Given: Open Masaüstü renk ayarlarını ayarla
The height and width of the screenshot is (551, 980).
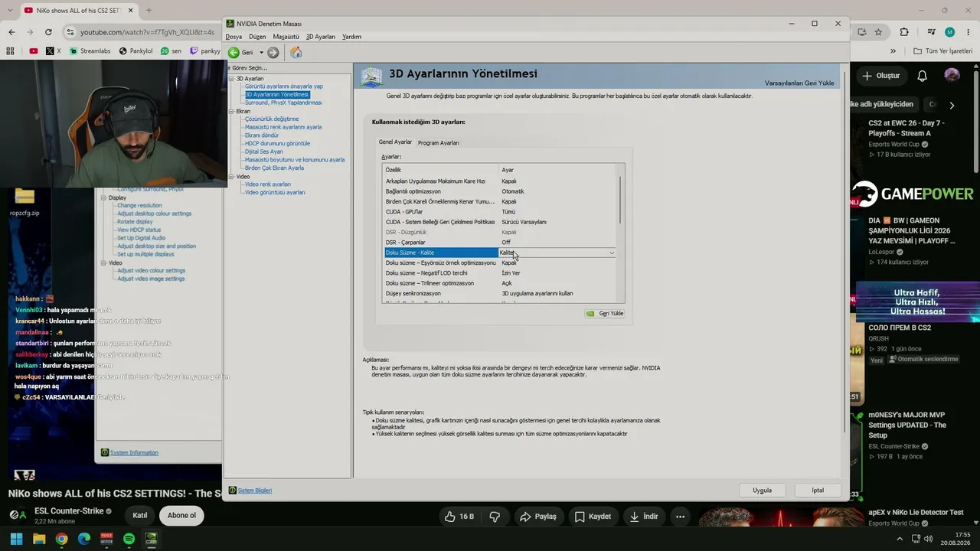Looking at the screenshot, I should [283, 127].
